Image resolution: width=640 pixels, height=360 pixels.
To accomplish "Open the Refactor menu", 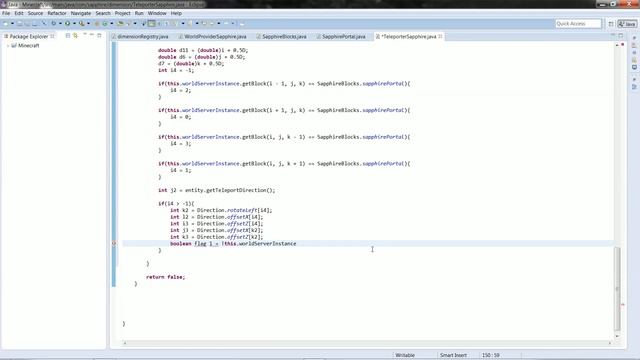I will pos(57,13).
